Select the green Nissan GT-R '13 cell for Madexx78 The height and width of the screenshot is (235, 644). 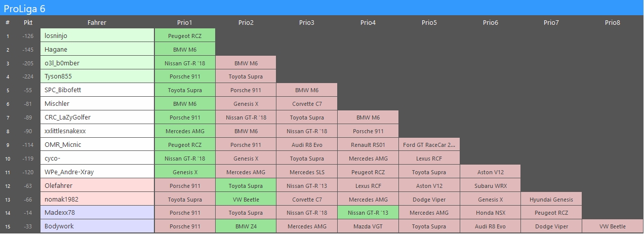pos(368,213)
